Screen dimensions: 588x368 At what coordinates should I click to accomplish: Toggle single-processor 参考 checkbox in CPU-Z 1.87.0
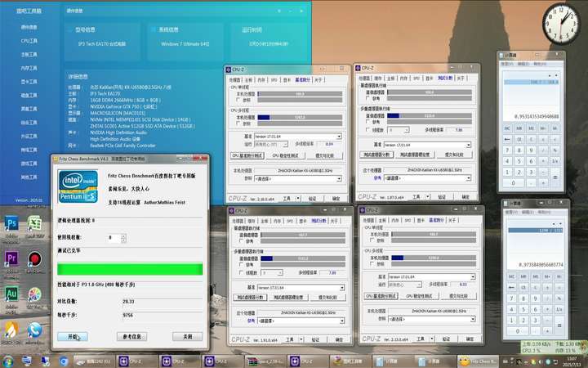pos(368,98)
